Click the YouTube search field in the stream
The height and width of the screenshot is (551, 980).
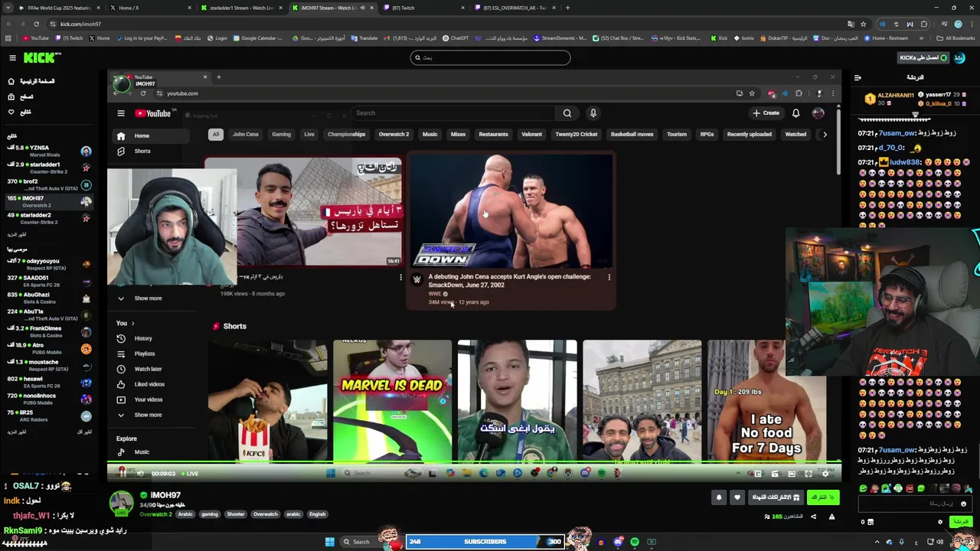point(452,113)
